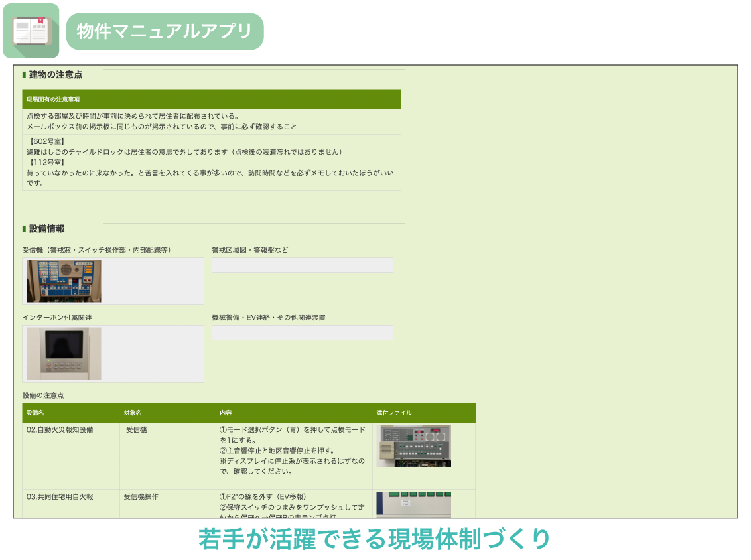The image size is (751, 560).
Task: Click the empty 機械警備・EV連絡 field
Action: (302, 333)
